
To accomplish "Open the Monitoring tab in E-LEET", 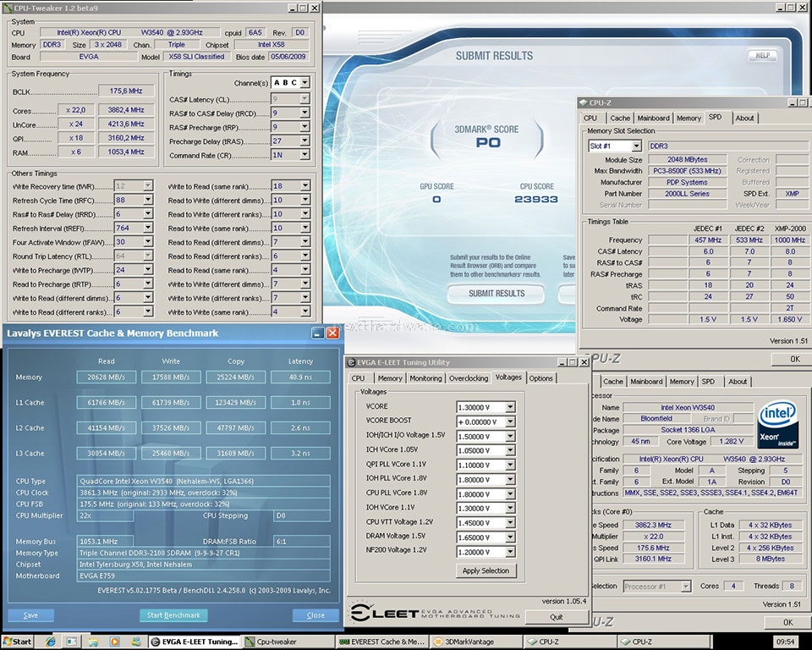I will 425,378.
